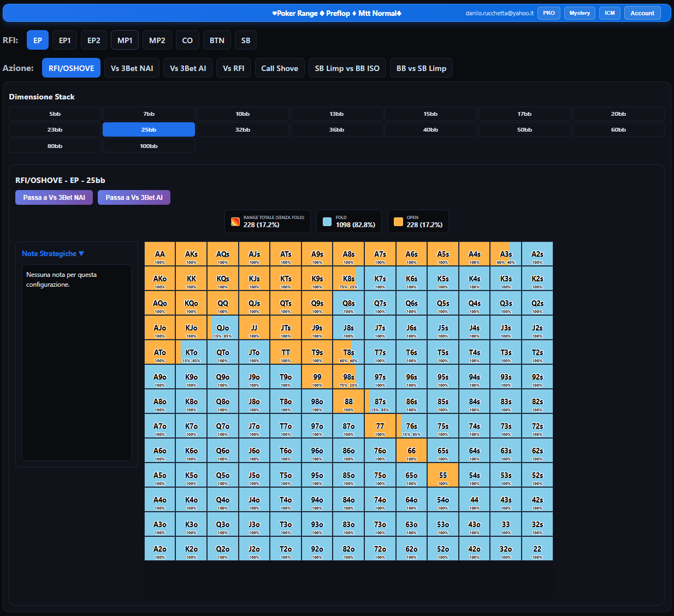Select the MP1 position tab
This screenshot has width=674, height=616.
tap(125, 40)
